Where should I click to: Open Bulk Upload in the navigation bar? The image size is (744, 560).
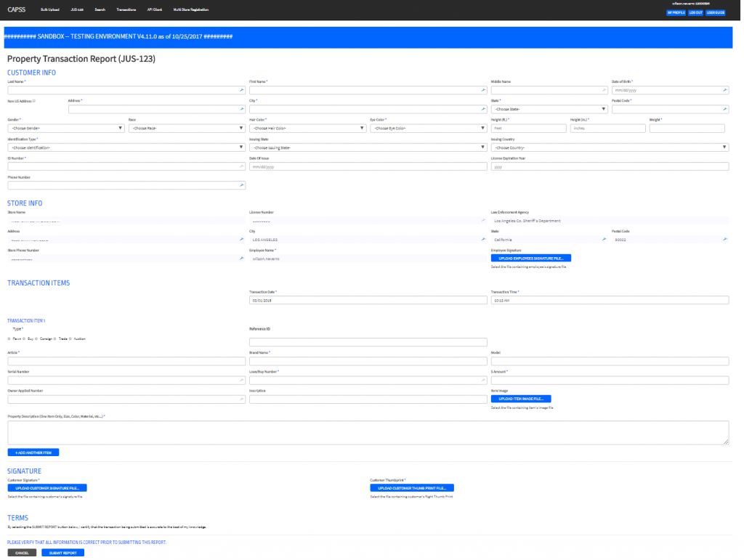pyautogui.click(x=51, y=9)
